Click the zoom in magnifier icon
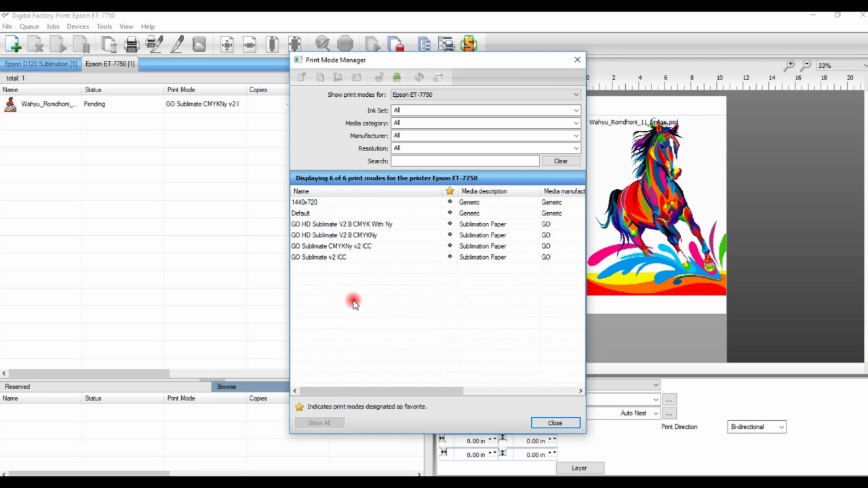The height and width of the screenshot is (488, 868). click(x=789, y=65)
